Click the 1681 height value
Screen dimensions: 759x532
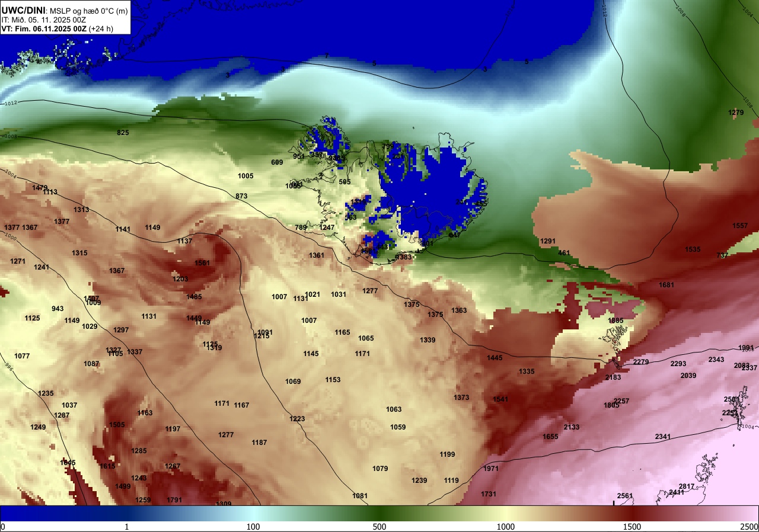[666, 285]
